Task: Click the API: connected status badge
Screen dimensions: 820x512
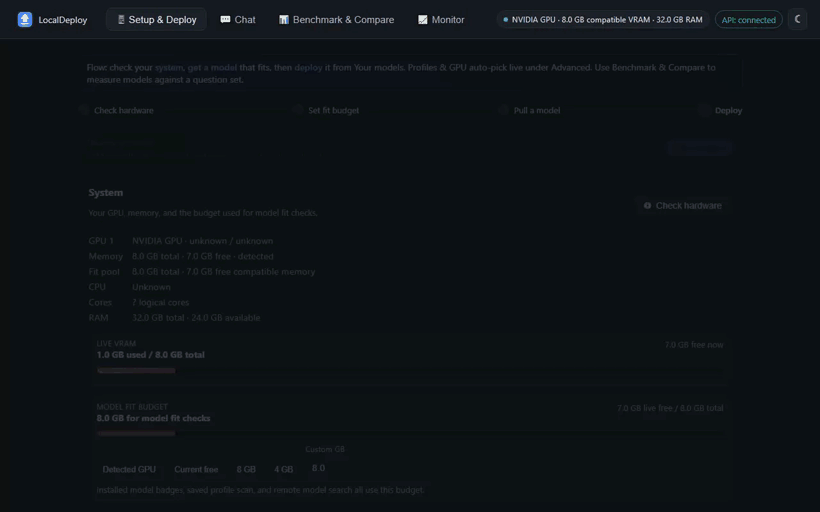Action: (x=748, y=19)
